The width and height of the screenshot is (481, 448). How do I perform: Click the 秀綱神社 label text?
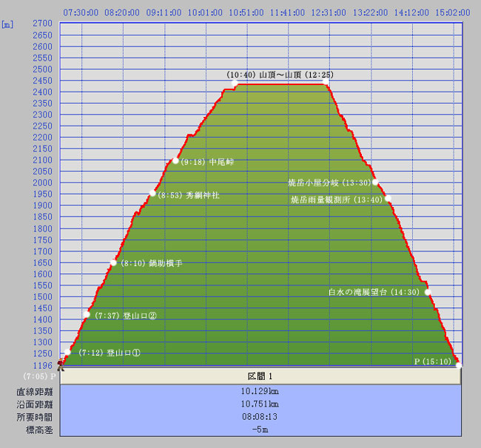(x=203, y=195)
